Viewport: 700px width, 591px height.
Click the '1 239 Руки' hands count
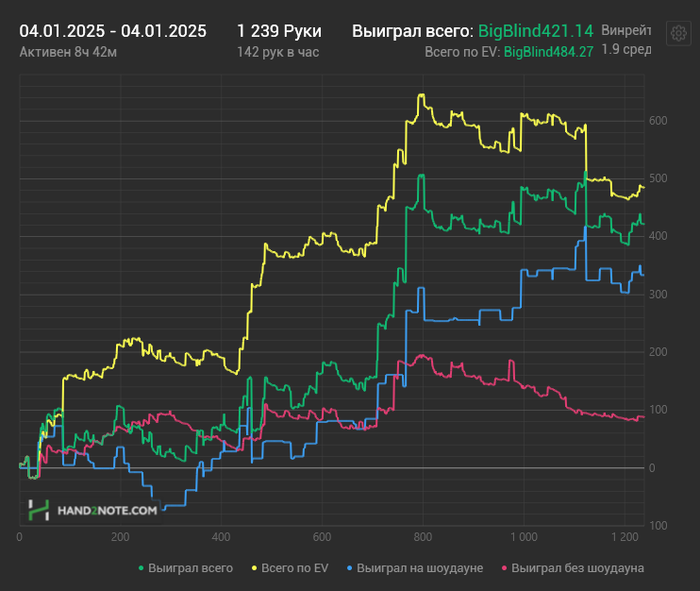(x=279, y=31)
